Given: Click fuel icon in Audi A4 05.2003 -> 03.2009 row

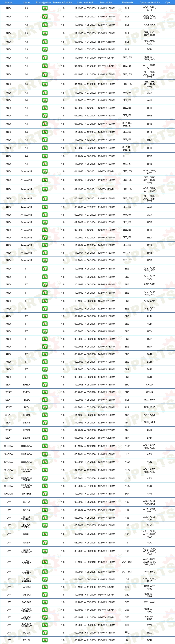Looking at the screenshot, I should click(45, 148).
